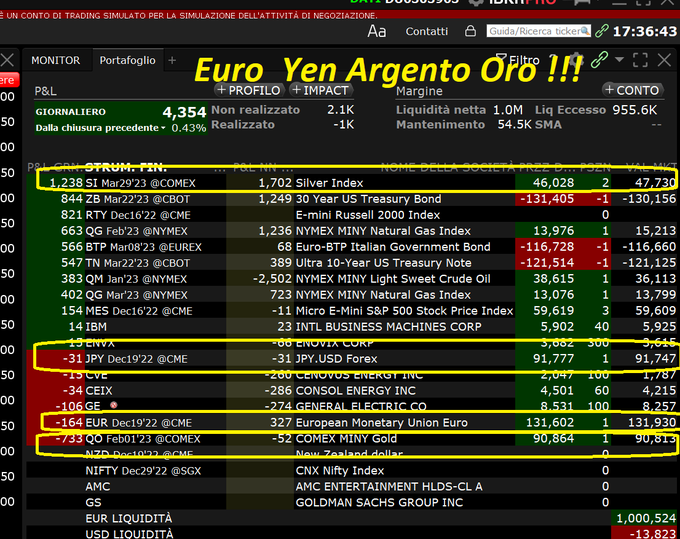Click the magnifier icon in the ticker search box

(585, 31)
